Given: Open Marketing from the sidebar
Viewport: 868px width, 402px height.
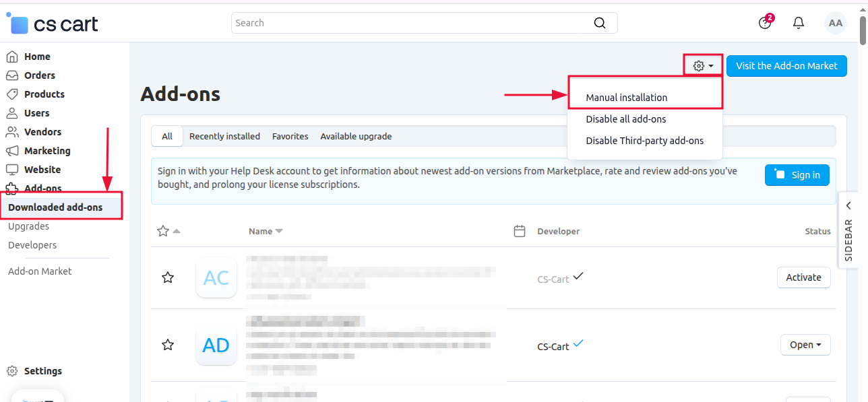Looking at the screenshot, I should (x=13, y=150).
